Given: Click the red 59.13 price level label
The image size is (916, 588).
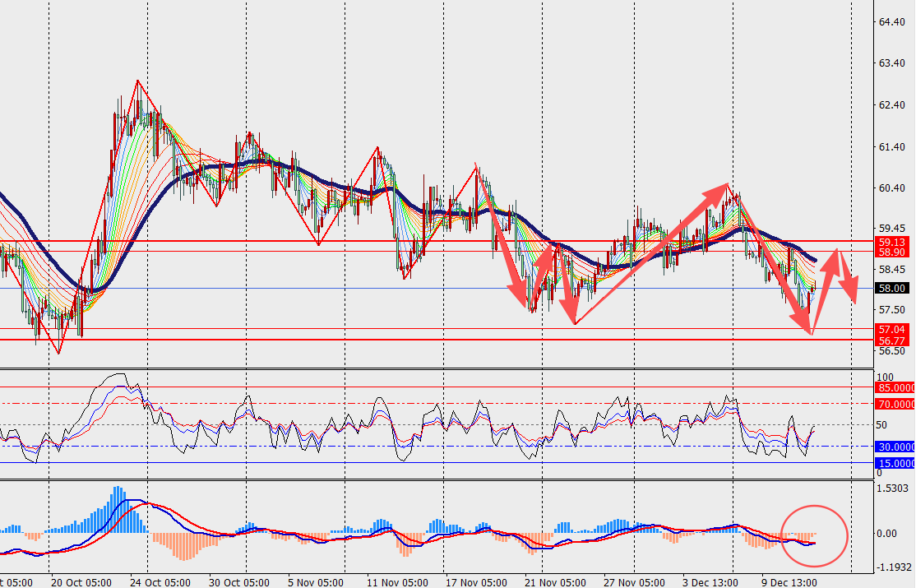Looking at the screenshot, I should (x=892, y=242).
